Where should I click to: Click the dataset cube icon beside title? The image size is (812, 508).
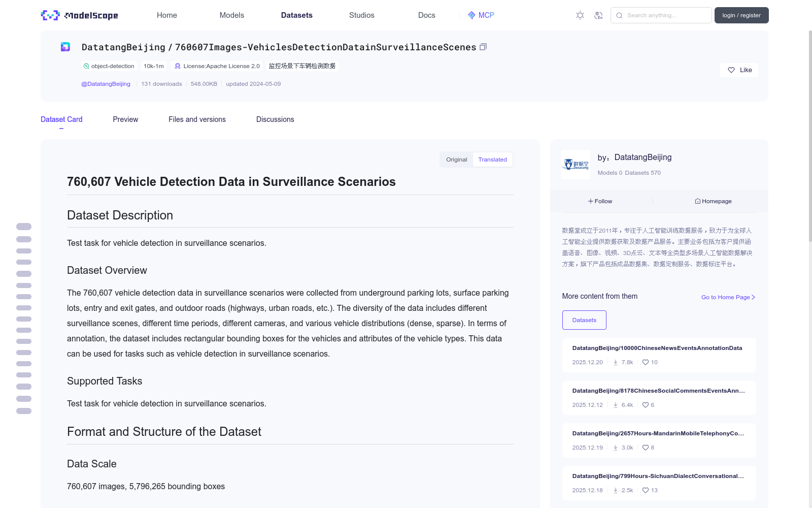[65, 47]
